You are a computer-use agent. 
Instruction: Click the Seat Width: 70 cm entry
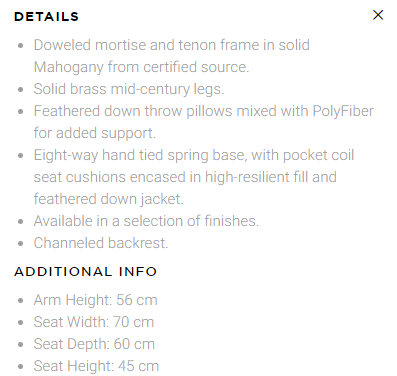click(x=94, y=322)
